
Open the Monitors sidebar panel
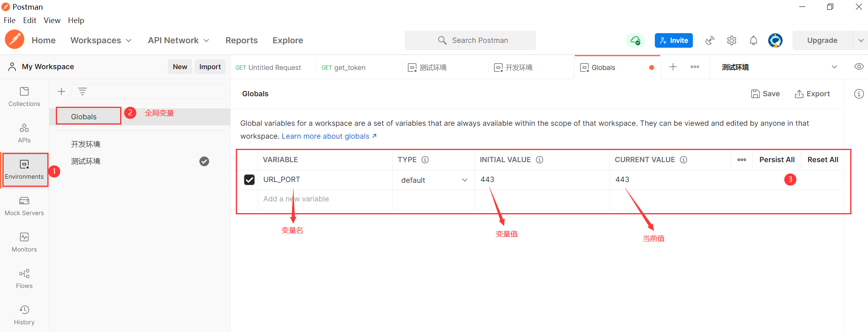pyautogui.click(x=24, y=243)
